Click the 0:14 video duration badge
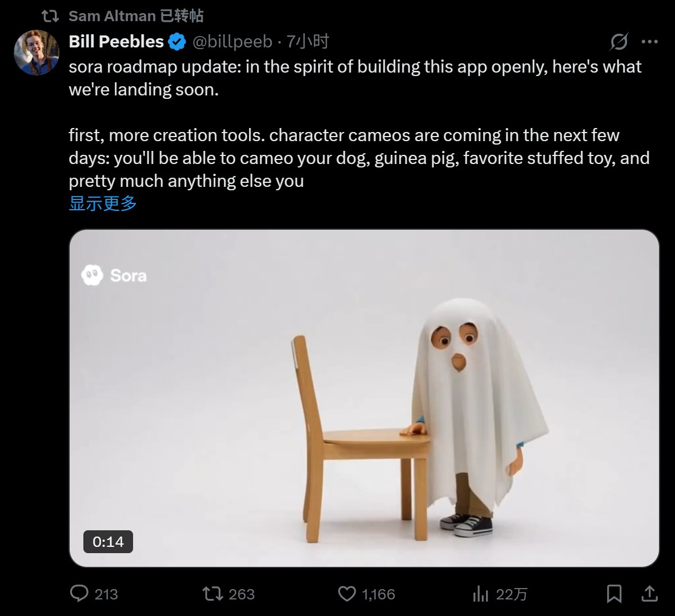 click(108, 542)
